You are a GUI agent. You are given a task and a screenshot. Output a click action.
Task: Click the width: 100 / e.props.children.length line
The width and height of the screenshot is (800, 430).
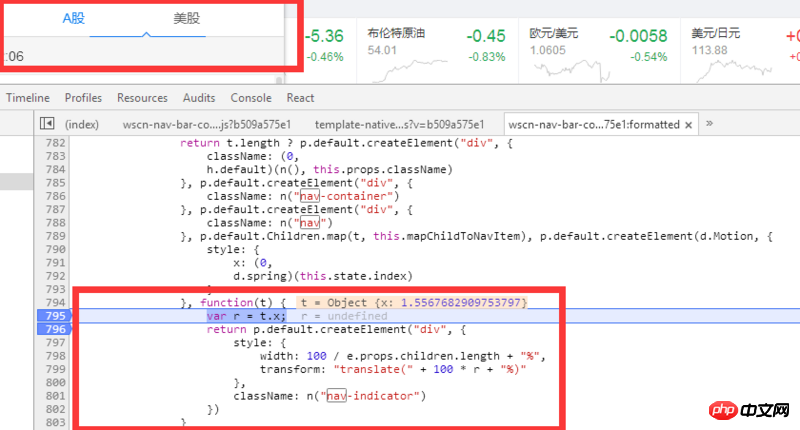pos(403,356)
